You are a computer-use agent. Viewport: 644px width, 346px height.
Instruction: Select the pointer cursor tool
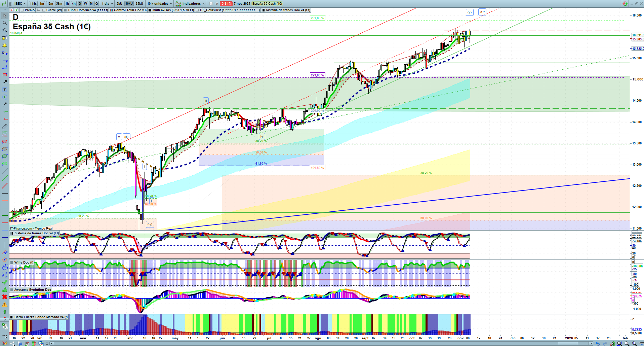(5, 15)
